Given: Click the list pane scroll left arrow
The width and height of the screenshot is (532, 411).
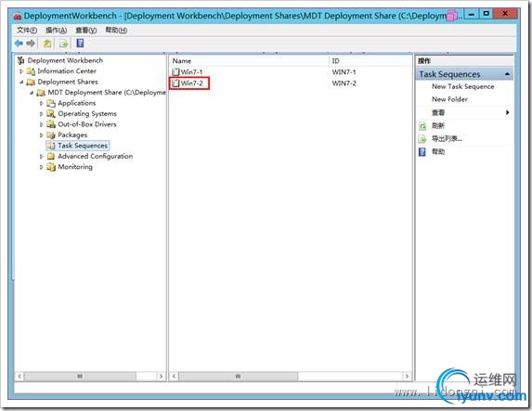Looking at the screenshot, I should (x=174, y=376).
